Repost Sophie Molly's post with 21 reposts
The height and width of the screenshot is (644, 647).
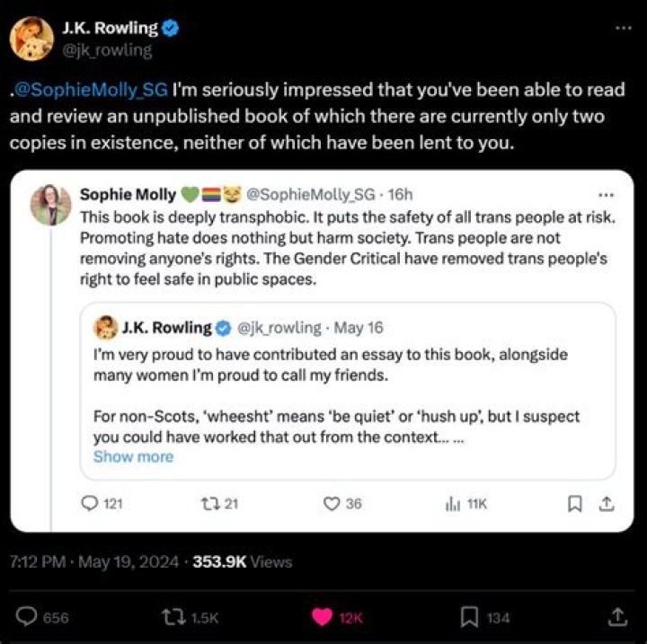[x=208, y=504]
